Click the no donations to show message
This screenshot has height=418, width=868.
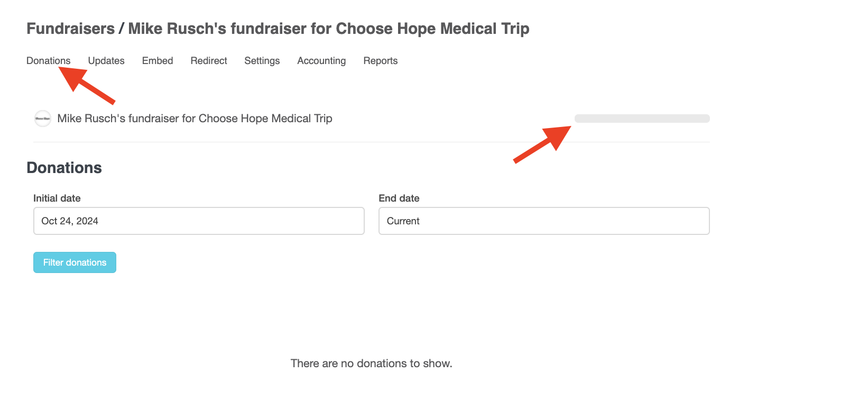pos(372,364)
